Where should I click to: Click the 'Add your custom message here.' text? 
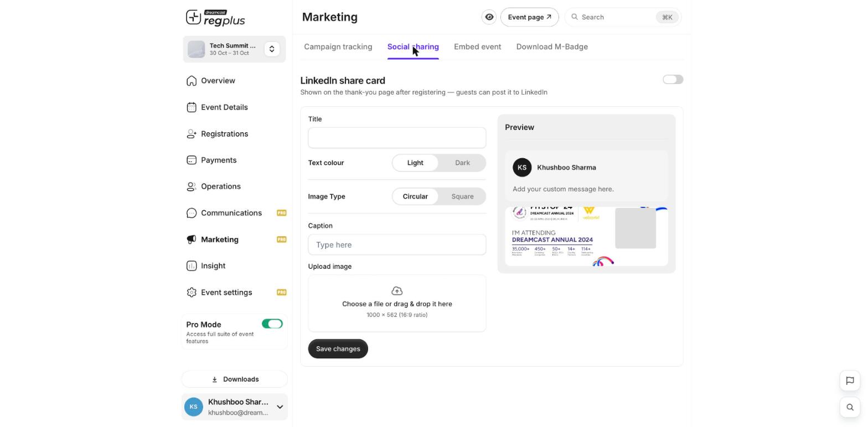[563, 189]
